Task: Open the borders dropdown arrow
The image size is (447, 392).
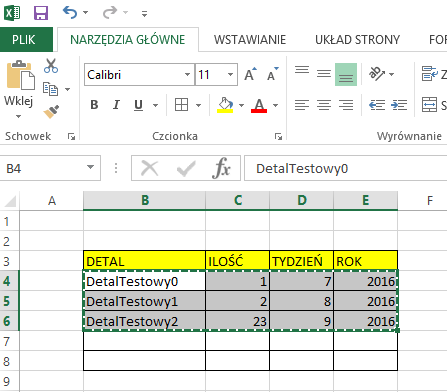Action: click(199, 105)
